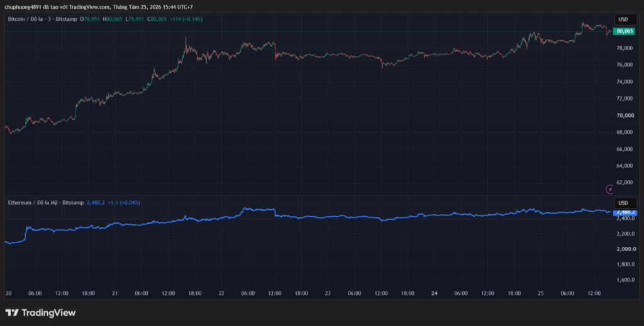Click the +1.1 (+0.04%) Ethereum change value
The height and width of the screenshot is (326, 644).
point(124,202)
